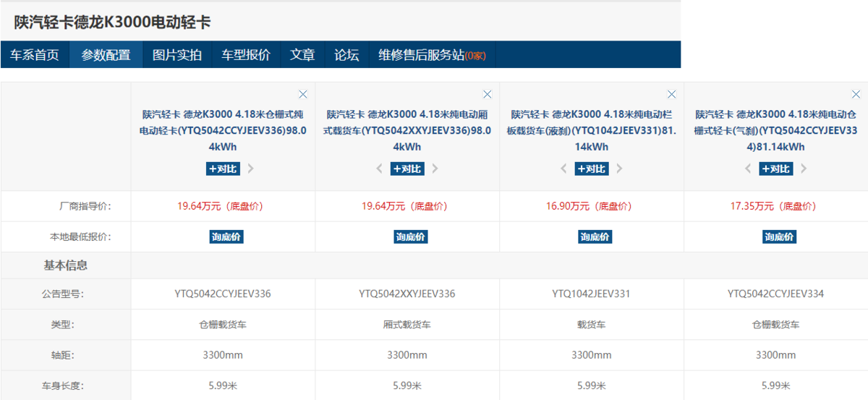868x400 pixels.
Task: Click 询底价 for the 16.90万元 model
Action: tap(595, 237)
